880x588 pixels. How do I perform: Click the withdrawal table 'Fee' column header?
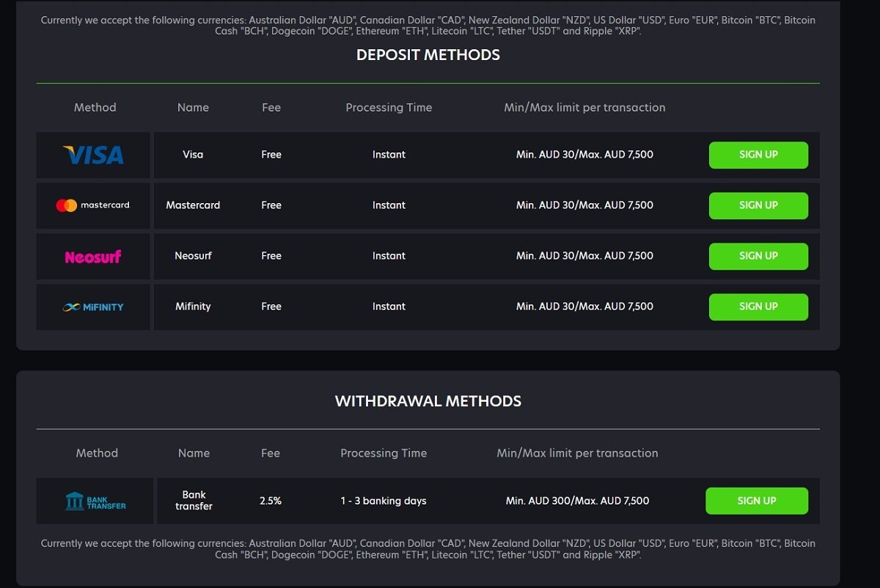click(x=271, y=453)
